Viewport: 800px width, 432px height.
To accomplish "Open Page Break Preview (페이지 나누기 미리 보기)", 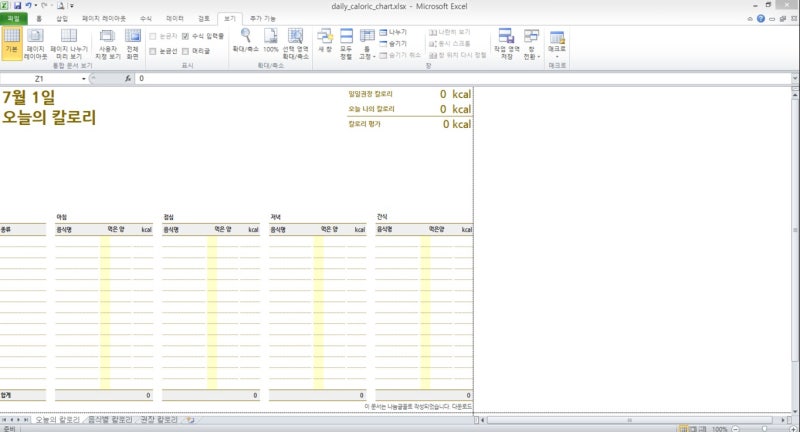I will click(69, 44).
